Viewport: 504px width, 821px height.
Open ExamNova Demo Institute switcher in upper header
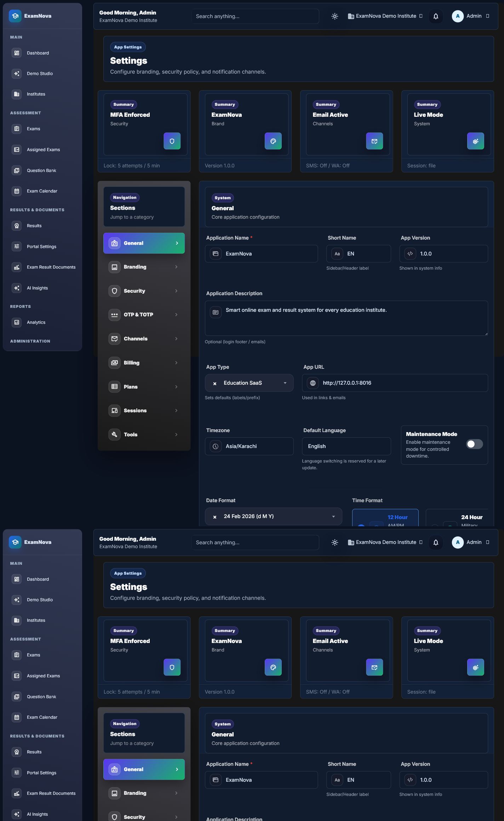pyautogui.click(x=385, y=16)
